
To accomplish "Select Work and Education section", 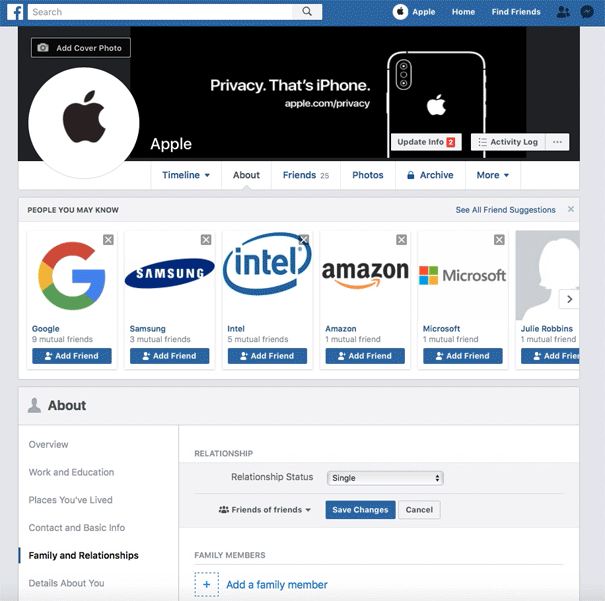I will coord(71,472).
